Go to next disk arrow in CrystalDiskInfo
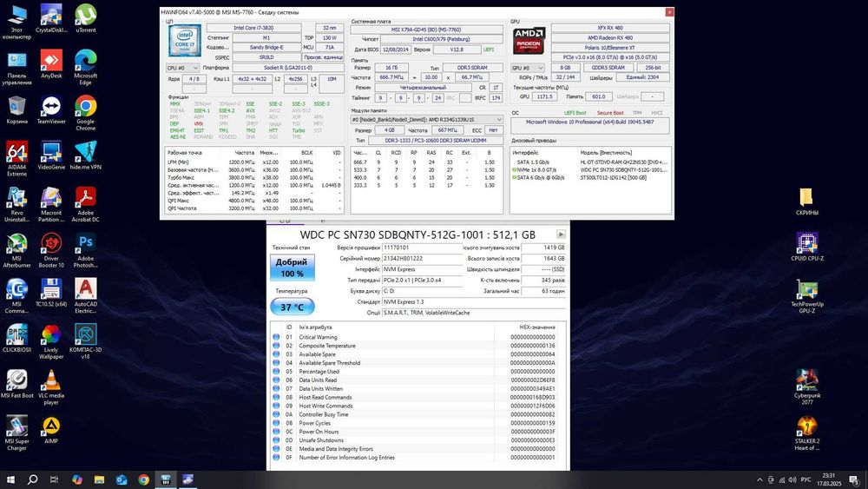The height and width of the screenshot is (489, 868). (x=561, y=235)
